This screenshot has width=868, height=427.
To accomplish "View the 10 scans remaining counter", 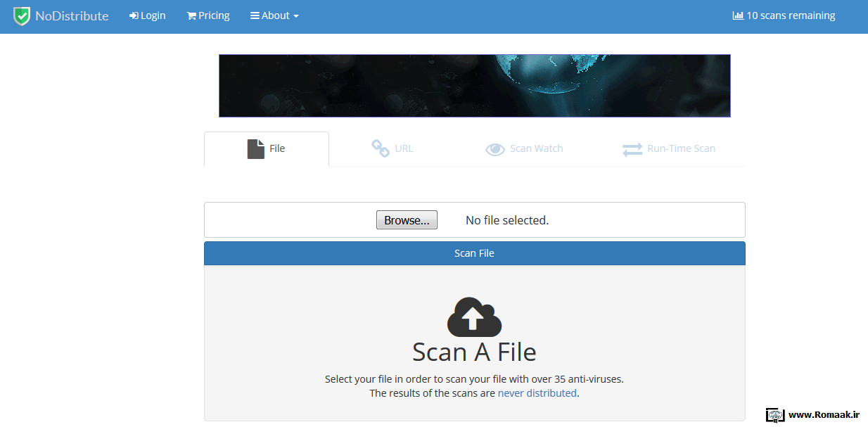I will pos(784,15).
